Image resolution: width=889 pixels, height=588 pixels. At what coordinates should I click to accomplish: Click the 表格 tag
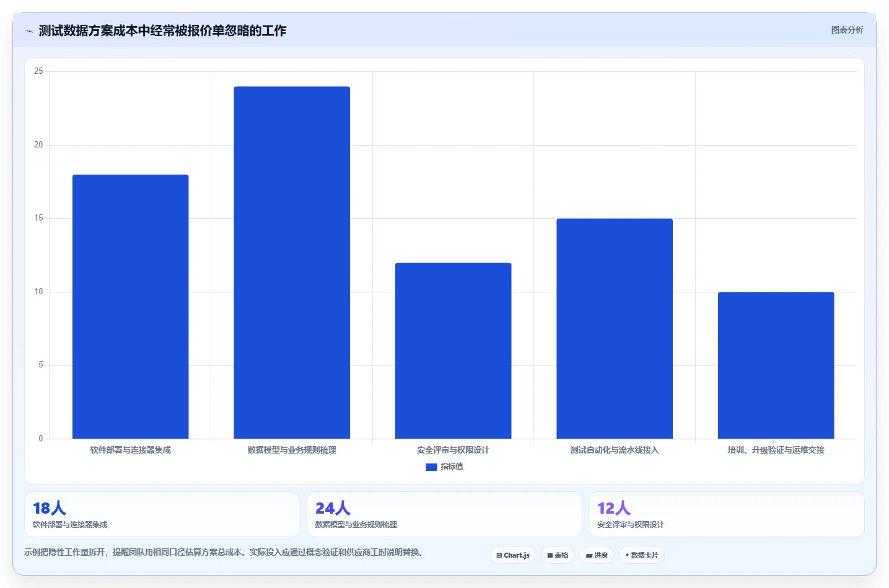pyautogui.click(x=558, y=555)
